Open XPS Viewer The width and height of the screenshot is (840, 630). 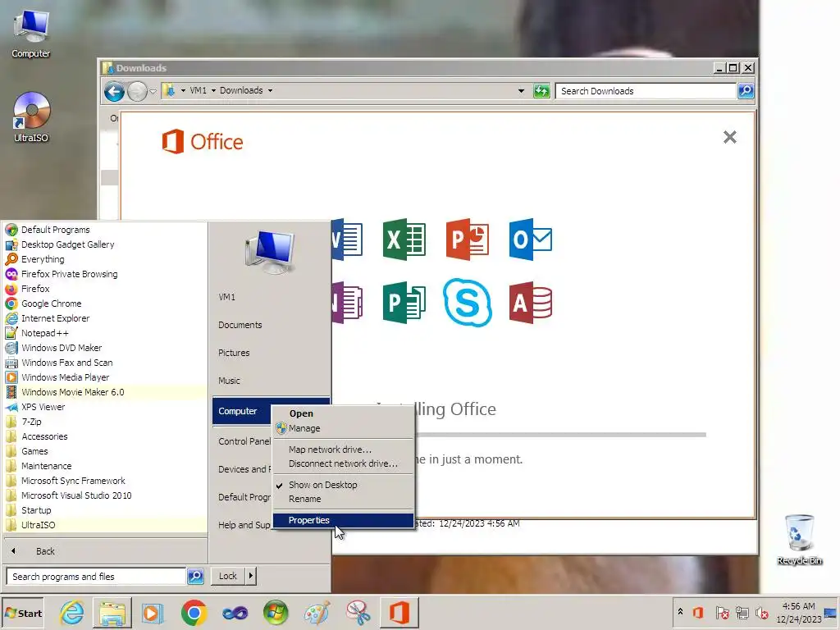[x=43, y=407]
